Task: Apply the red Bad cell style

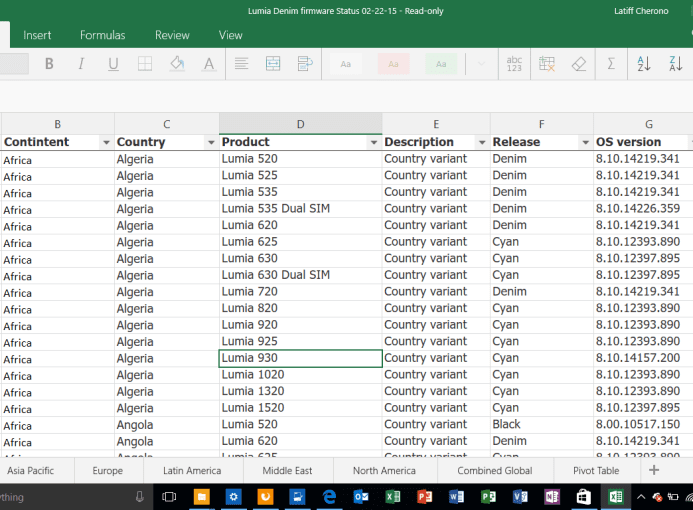Action: coord(393,64)
